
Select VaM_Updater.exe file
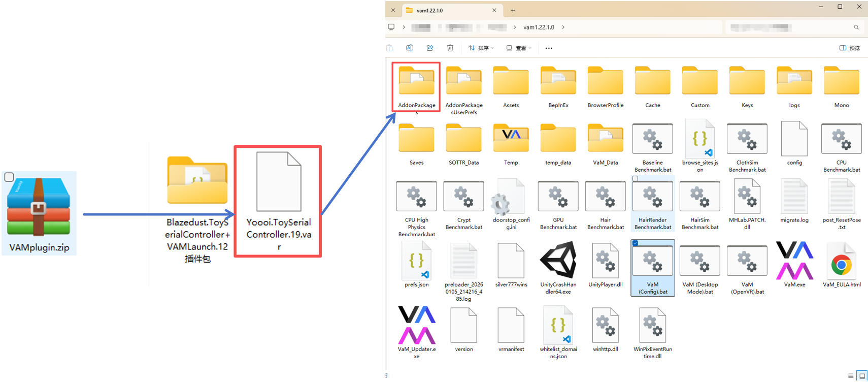pos(416,332)
